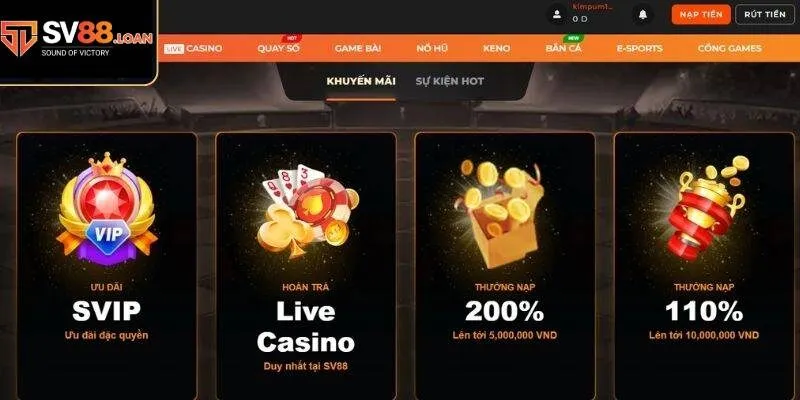Open E-Sports in the navigation bar

point(639,48)
